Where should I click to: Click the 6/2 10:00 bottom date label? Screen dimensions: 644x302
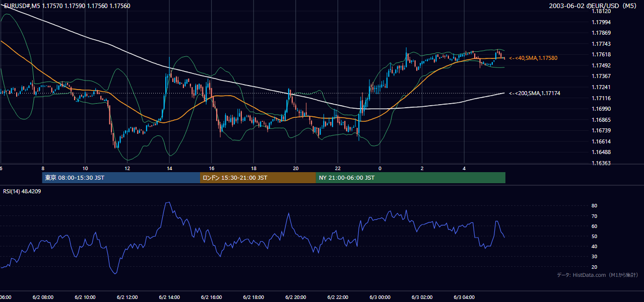coord(85,297)
